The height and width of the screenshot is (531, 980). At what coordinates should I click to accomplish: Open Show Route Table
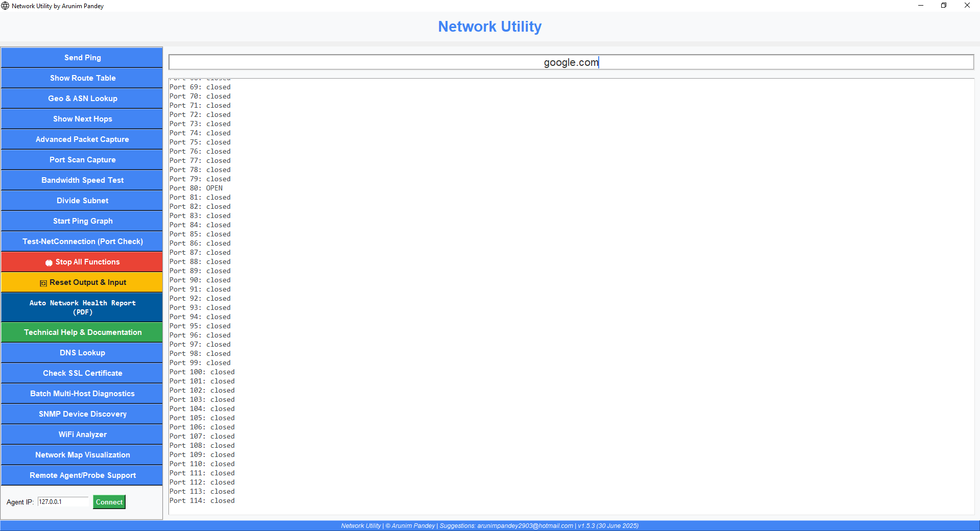[x=82, y=78]
